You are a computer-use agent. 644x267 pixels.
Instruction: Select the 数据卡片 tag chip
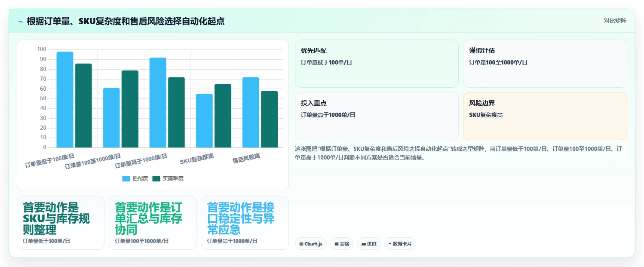click(400, 244)
